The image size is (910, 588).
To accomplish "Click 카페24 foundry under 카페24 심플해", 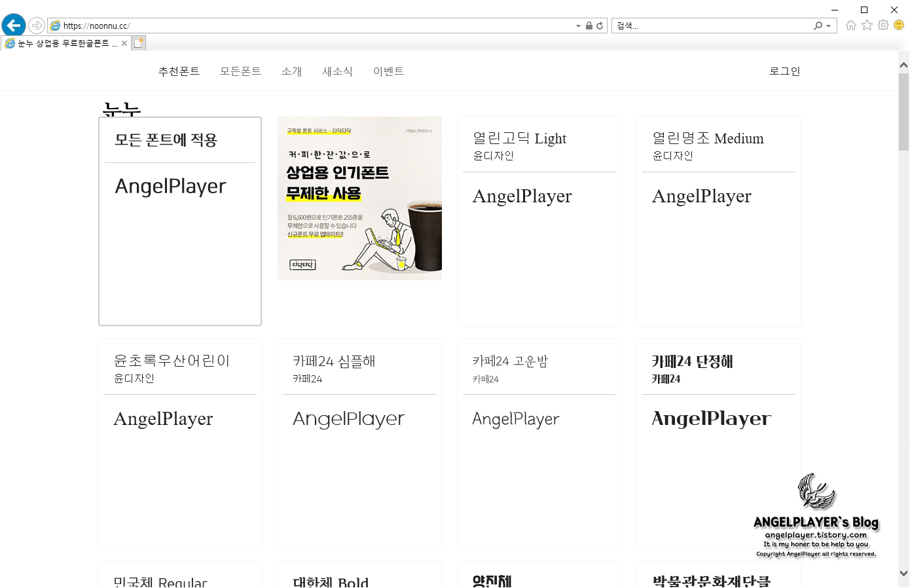I will [x=308, y=378].
